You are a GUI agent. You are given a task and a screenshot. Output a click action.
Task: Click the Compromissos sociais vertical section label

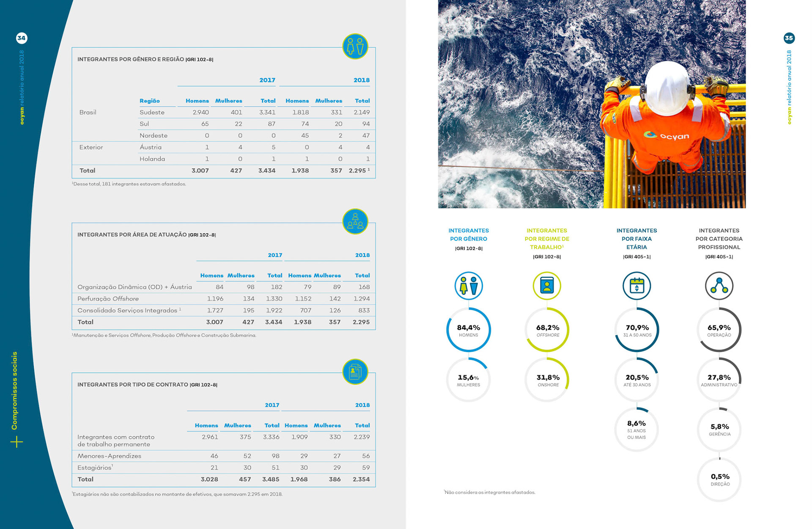15,391
